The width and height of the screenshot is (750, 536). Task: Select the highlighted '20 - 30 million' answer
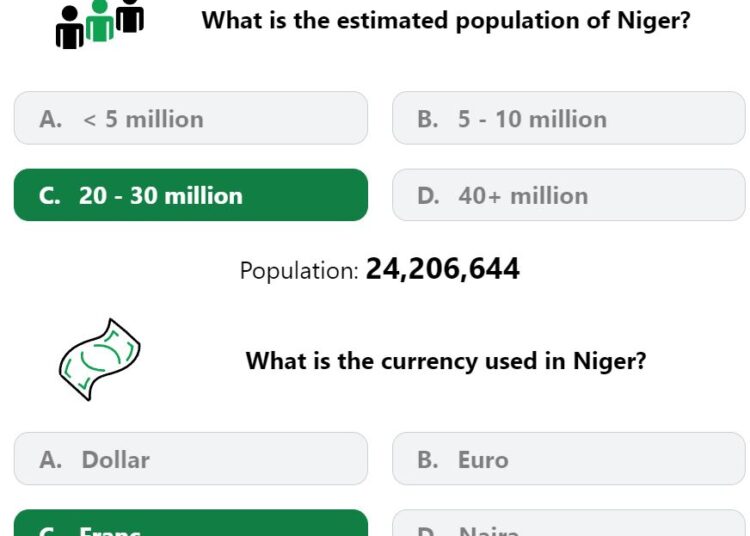191,195
